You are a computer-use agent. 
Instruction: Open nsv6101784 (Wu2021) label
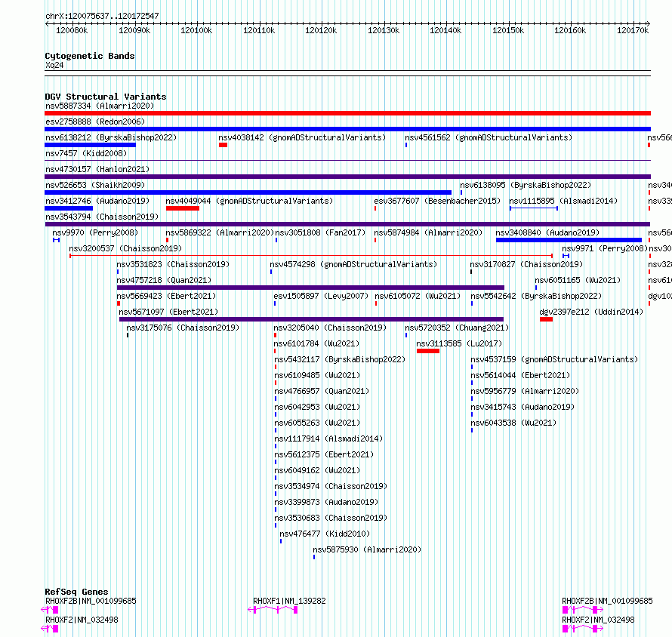click(x=316, y=343)
